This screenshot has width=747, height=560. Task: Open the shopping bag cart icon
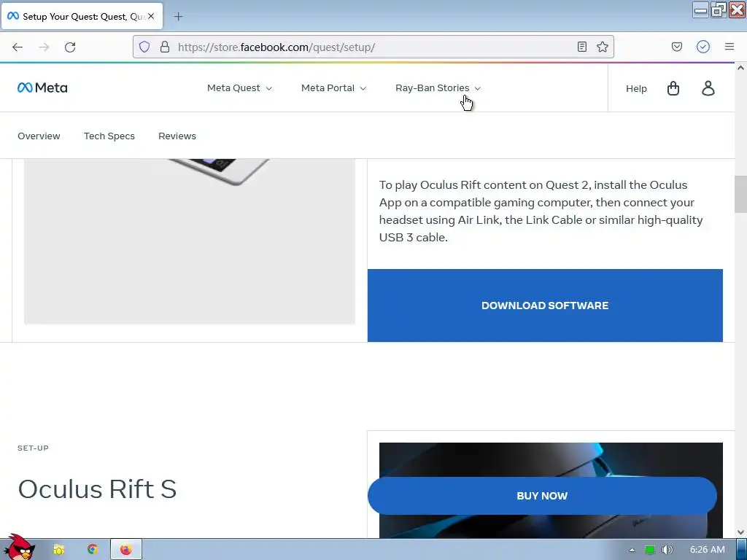pos(673,88)
